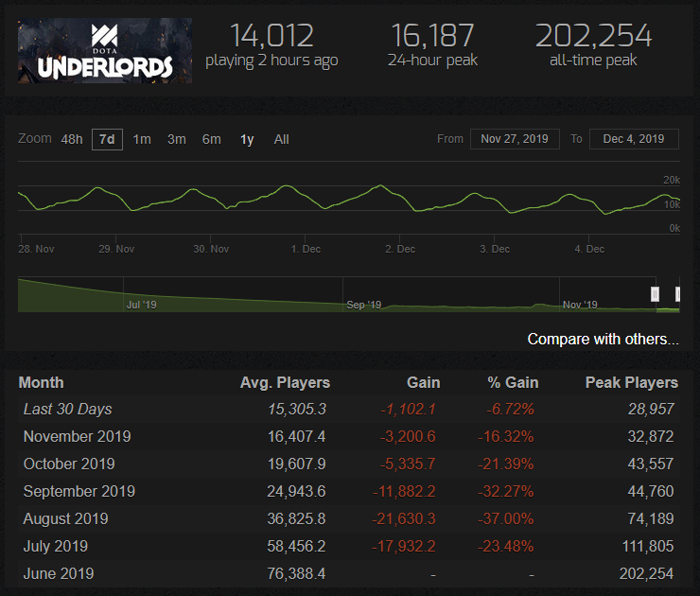Click the -21.39% gain percentage
The width and height of the screenshot is (700, 596).
click(x=506, y=464)
